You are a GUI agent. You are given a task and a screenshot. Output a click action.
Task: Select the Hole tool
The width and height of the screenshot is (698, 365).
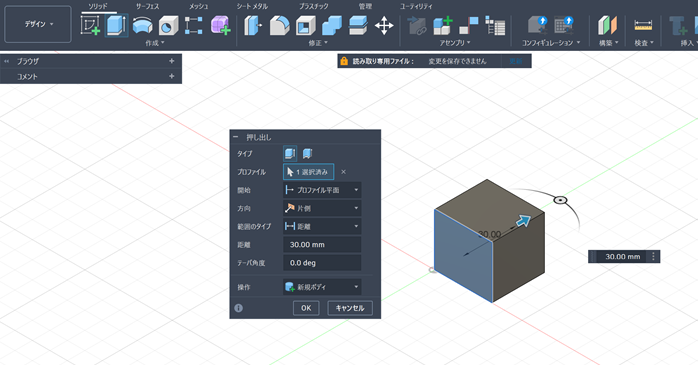click(168, 25)
